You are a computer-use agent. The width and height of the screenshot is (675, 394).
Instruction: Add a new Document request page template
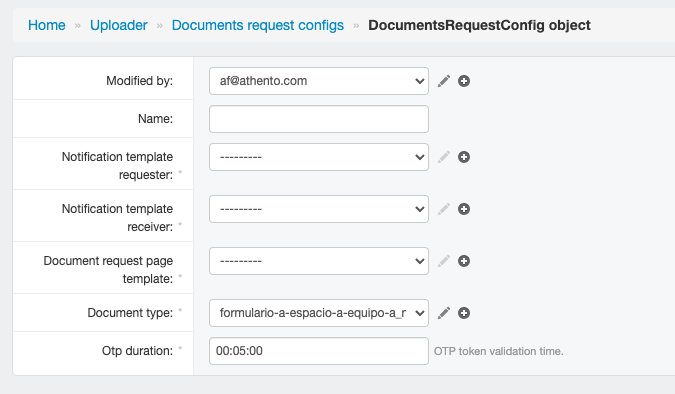pos(464,261)
